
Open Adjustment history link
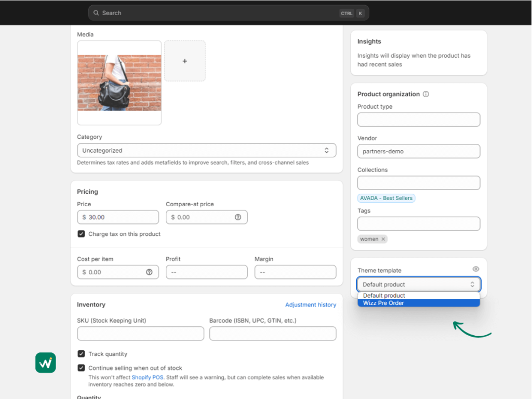tap(311, 304)
